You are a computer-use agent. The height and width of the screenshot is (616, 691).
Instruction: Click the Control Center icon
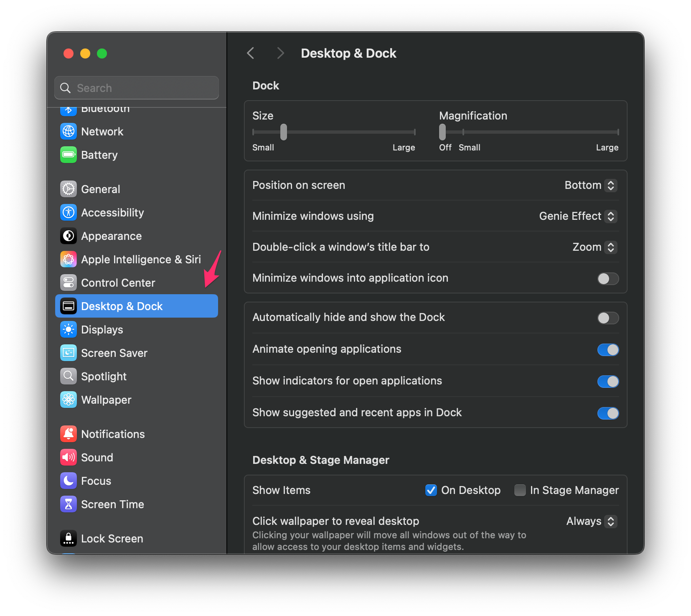click(x=69, y=283)
